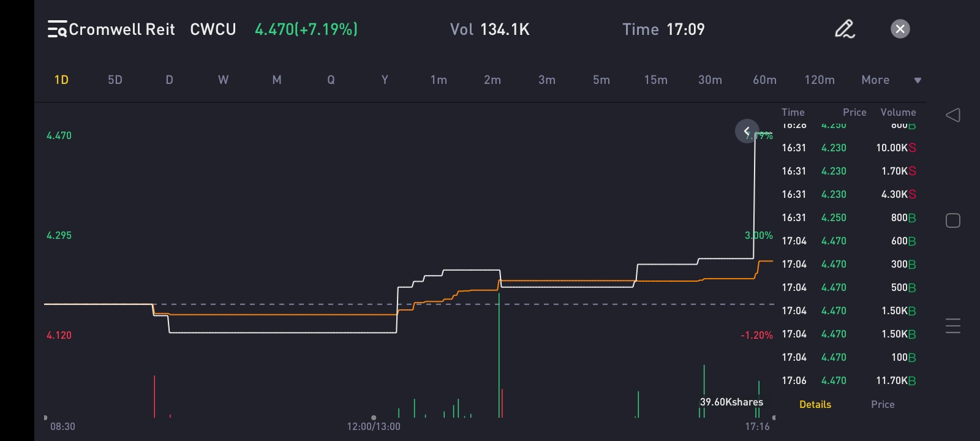The width and height of the screenshot is (980, 441).
Task: Switch to 30m interval
Action: (x=710, y=80)
